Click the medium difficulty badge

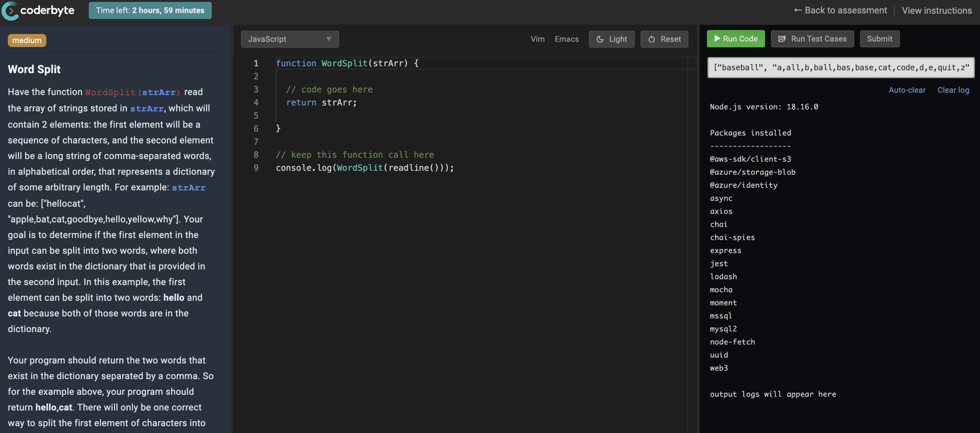coord(27,40)
